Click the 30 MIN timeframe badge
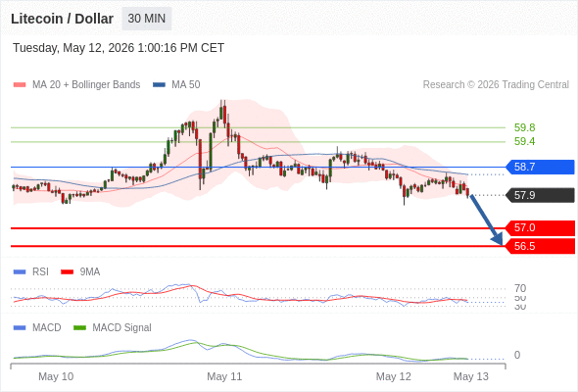This screenshot has height=392, width=578. [x=147, y=19]
